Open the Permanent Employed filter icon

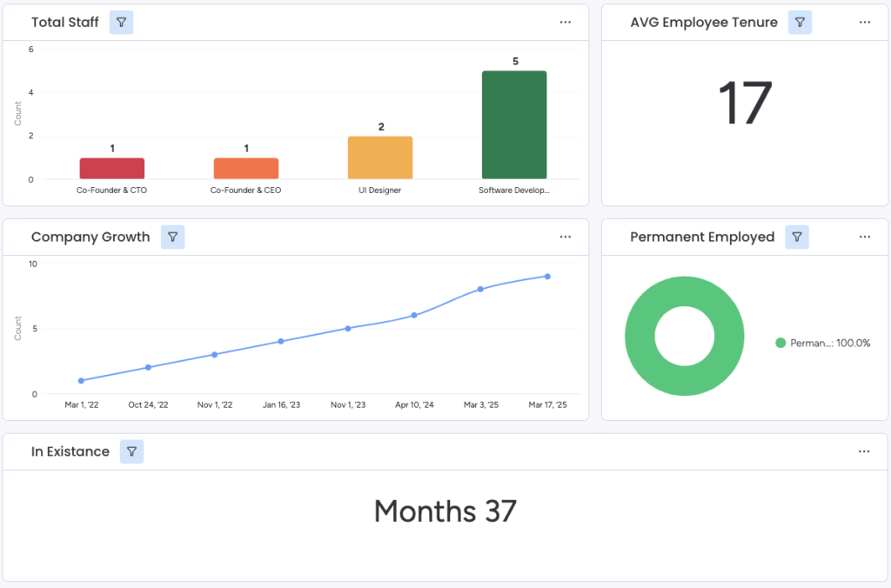coord(796,237)
